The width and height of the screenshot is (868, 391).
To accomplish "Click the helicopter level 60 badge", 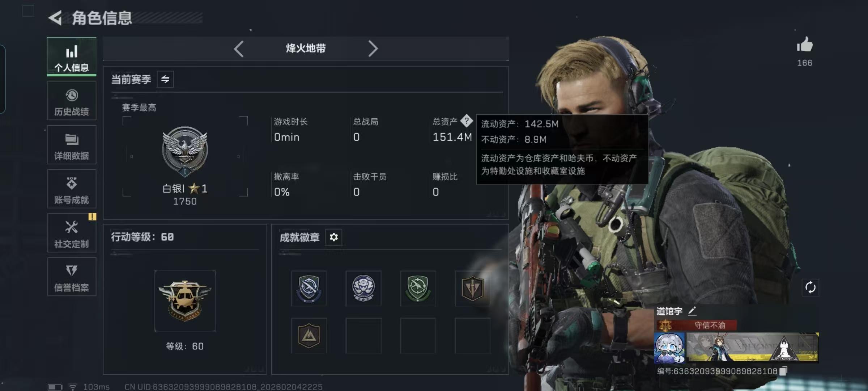I will pyautogui.click(x=185, y=300).
